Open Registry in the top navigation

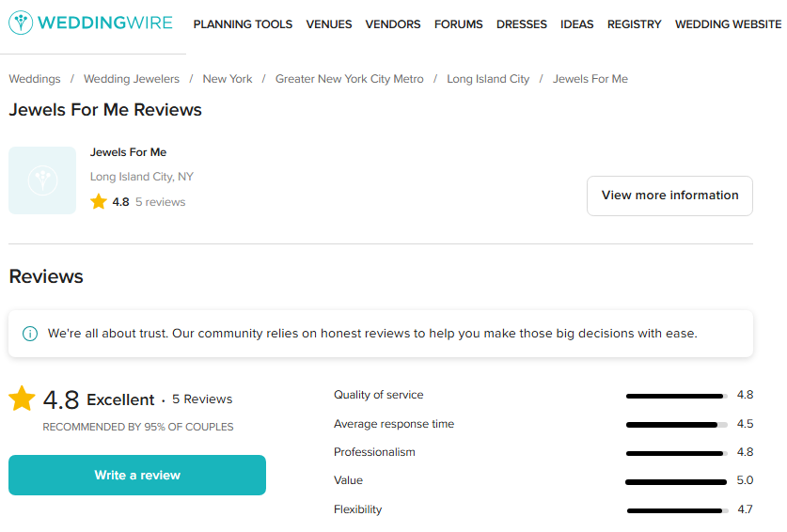(x=634, y=24)
